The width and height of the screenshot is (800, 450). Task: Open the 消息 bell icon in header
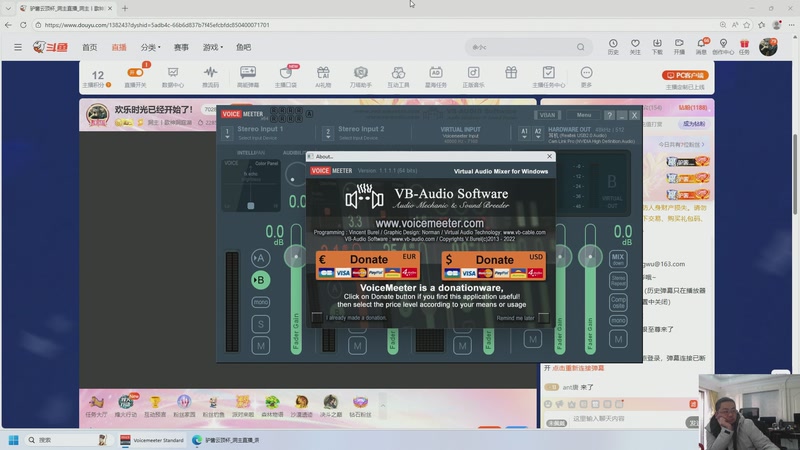point(702,47)
